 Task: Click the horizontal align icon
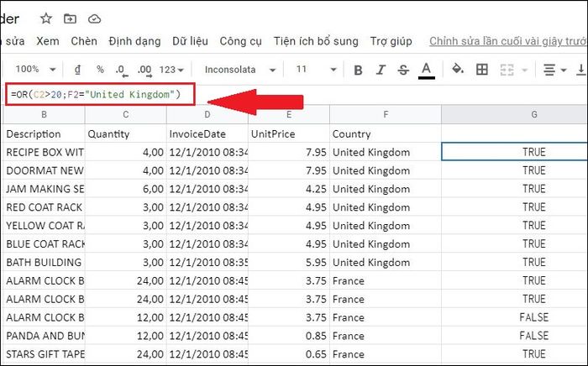[549, 70]
